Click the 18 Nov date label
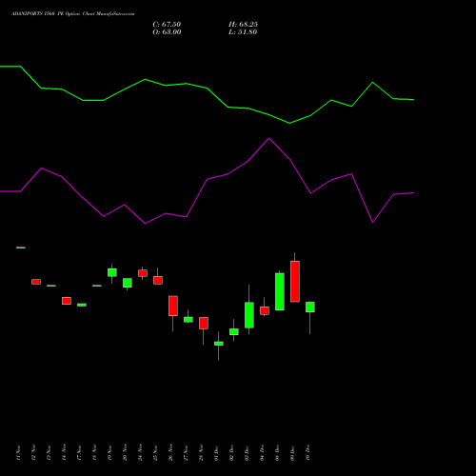Viewport: 476px width, 476px height. coord(94,452)
